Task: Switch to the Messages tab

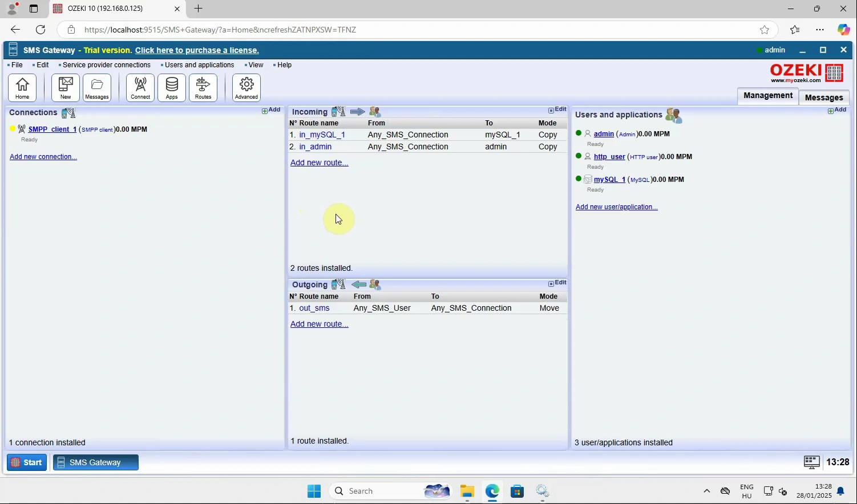Action: click(x=824, y=97)
